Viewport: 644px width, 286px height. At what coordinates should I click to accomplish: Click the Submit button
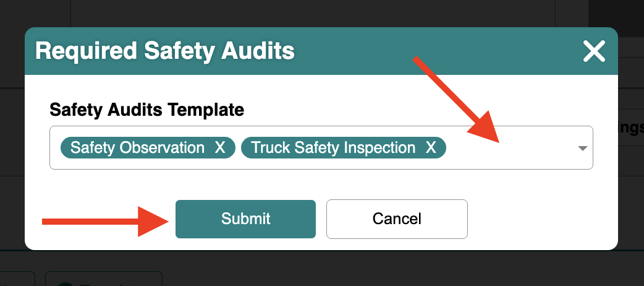pyautogui.click(x=245, y=219)
